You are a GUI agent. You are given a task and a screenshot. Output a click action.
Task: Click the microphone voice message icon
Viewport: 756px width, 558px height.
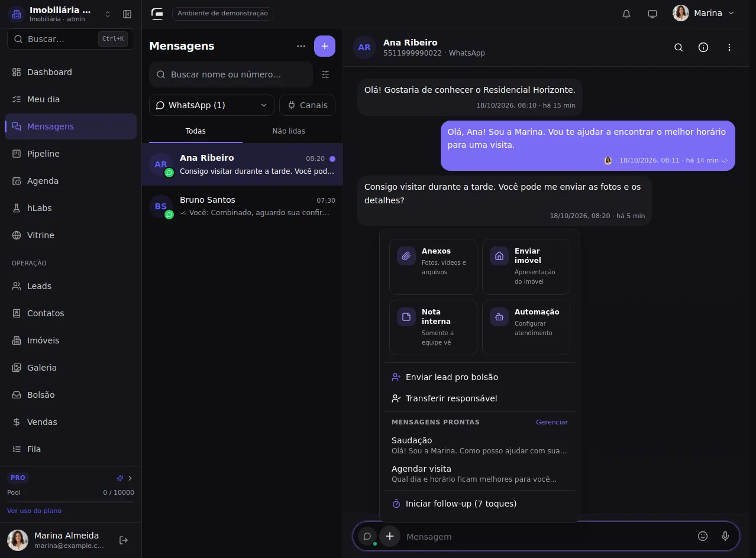pyautogui.click(x=725, y=536)
